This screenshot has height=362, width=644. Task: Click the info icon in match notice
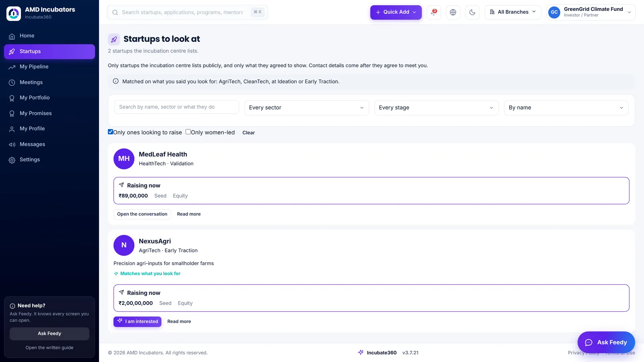[x=116, y=81]
